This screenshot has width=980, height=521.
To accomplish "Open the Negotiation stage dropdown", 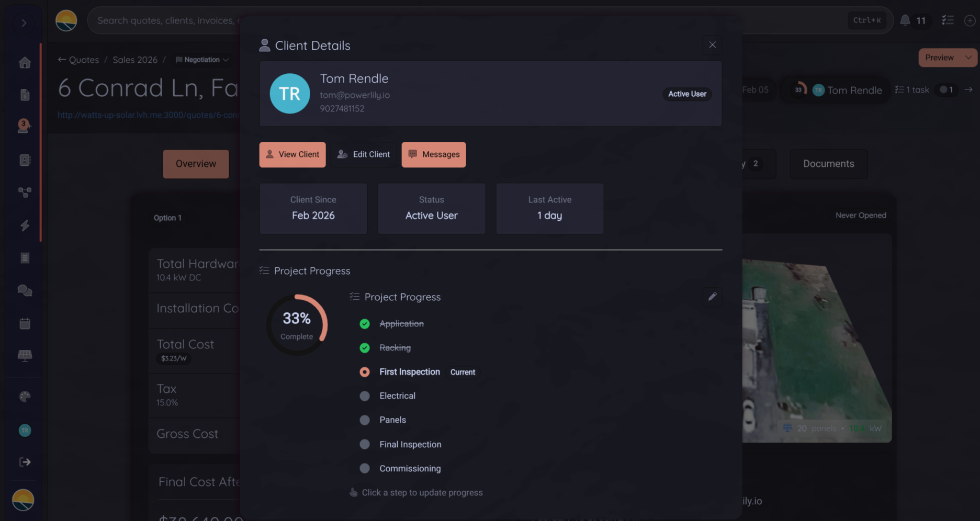I will coord(202,60).
